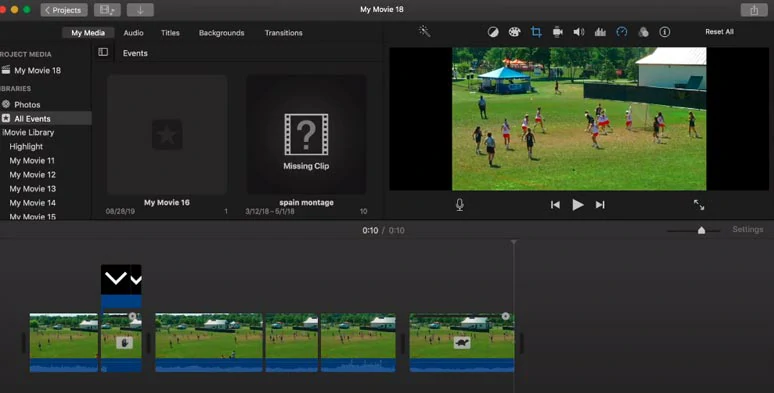Image resolution: width=774 pixels, height=393 pixels.
Task: Click the media and music browser button
Action: [x=107, y=10]
